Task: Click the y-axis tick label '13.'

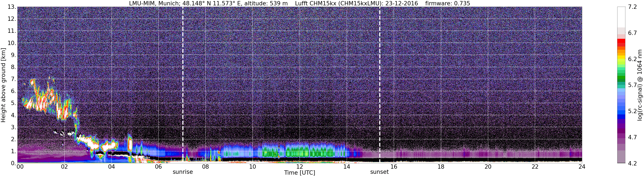Action: tap(12, 7)
